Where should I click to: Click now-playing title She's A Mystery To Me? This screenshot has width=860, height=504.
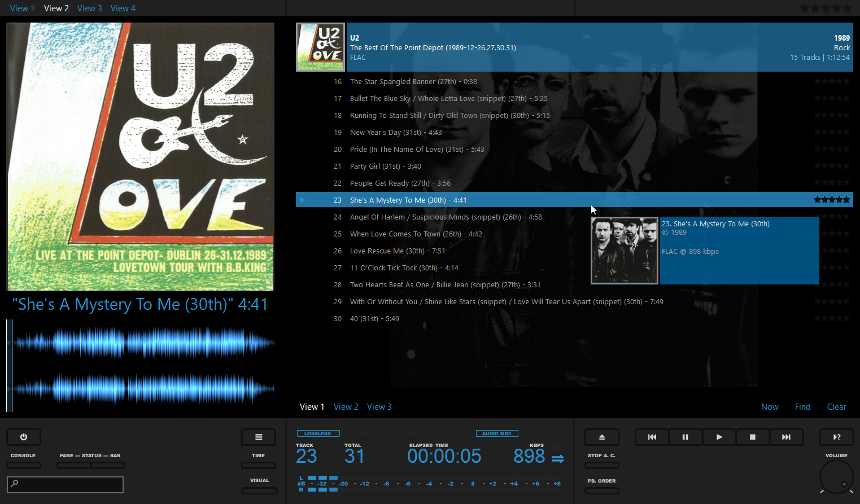tap(140, 304)
